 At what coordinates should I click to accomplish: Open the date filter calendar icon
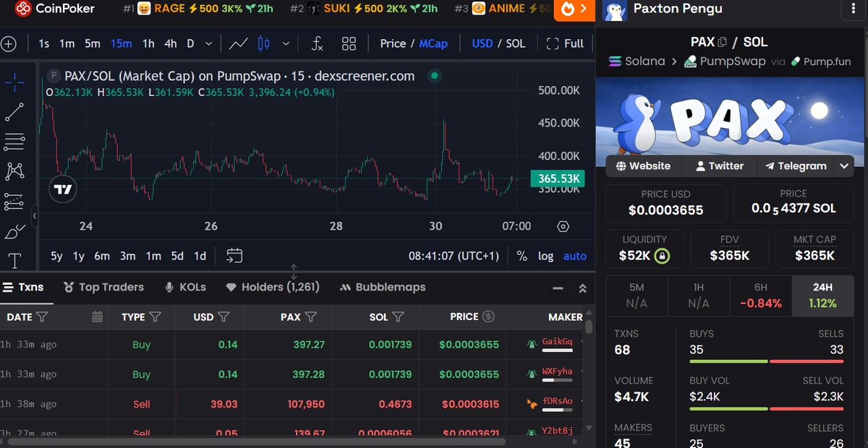[98, 316]
